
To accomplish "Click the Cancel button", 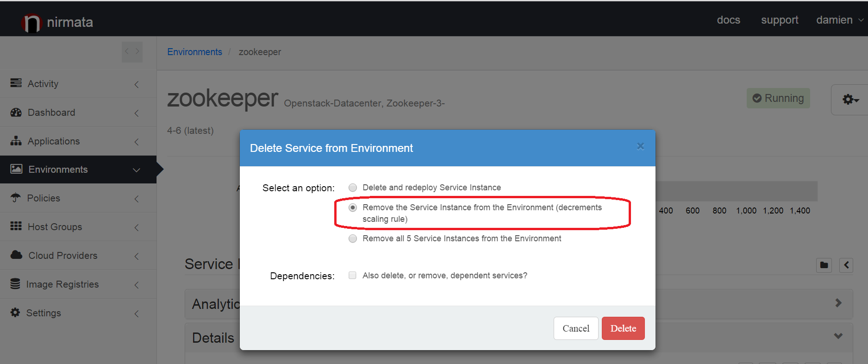I will [x=576, y=328].
